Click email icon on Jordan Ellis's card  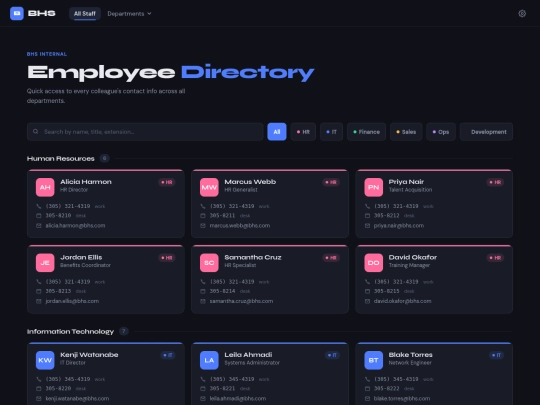click(39, 301)
